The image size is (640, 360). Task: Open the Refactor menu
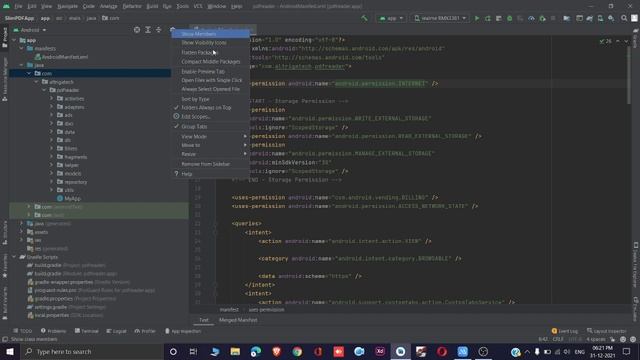[131, 6]
